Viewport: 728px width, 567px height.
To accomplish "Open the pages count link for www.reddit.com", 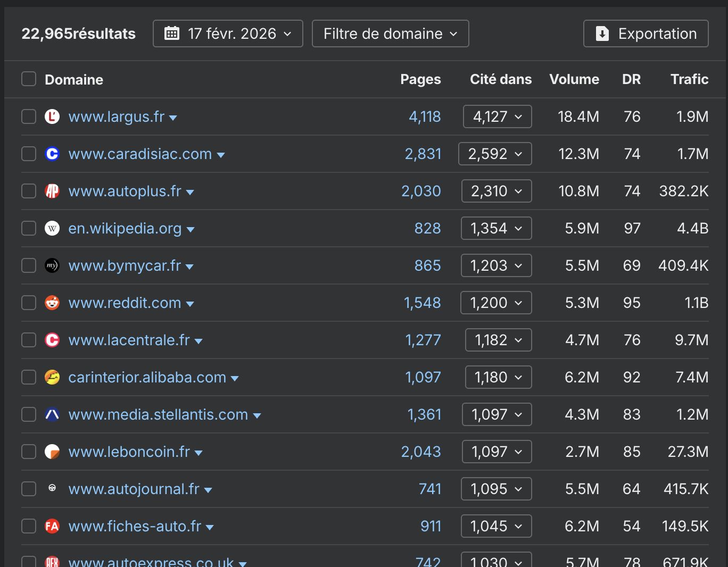I will [x=423, y=303].
